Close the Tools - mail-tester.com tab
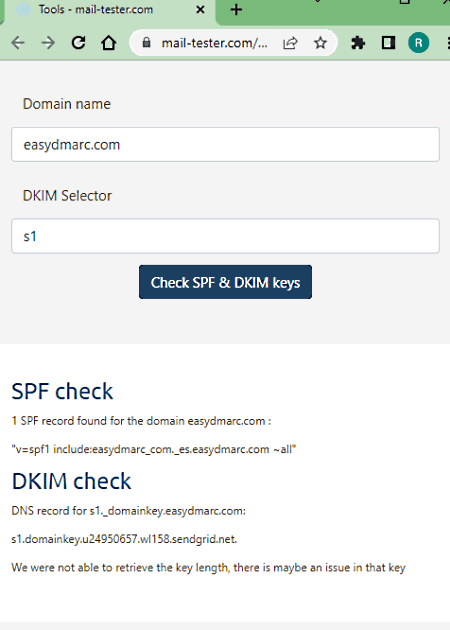Viewport: 450px width, 630px height. pyautogui.click(x=200, y=10)
